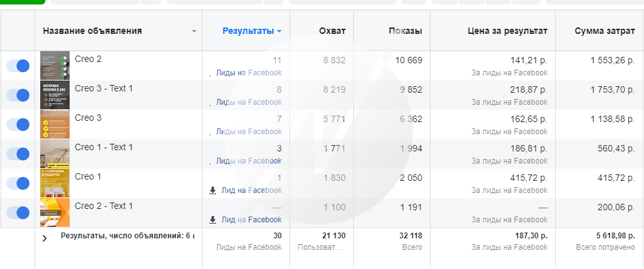Select the impressions value 10 669
The image size is (644, 269).
409,60
